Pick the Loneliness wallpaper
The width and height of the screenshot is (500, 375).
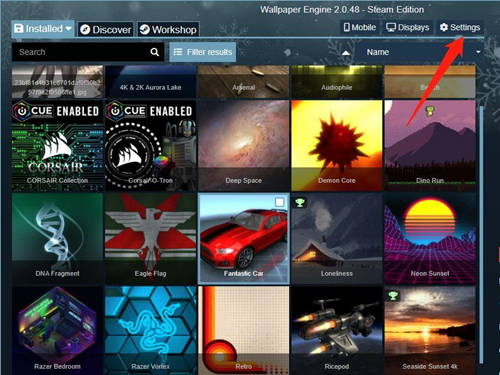337,239
